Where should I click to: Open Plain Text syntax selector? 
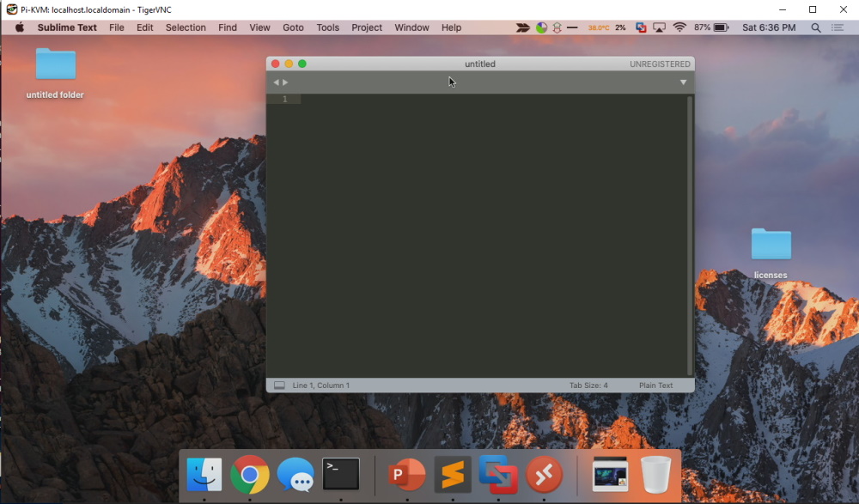655,386
